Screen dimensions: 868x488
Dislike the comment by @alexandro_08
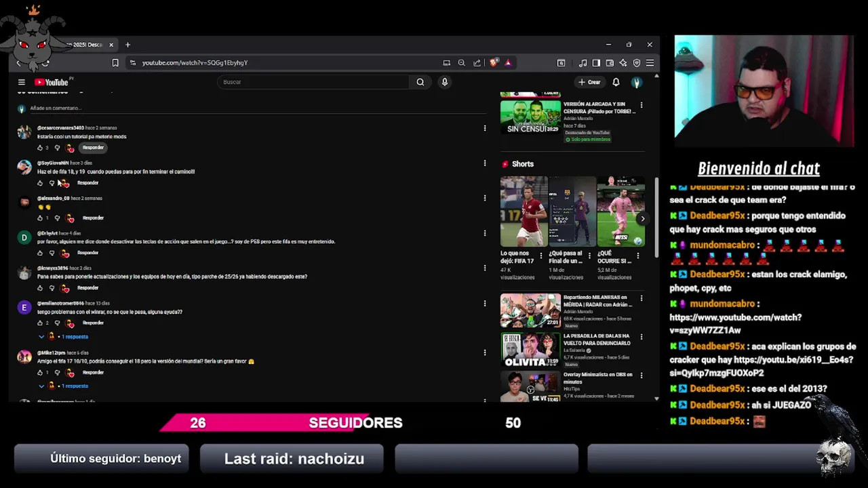coord(57,218)
